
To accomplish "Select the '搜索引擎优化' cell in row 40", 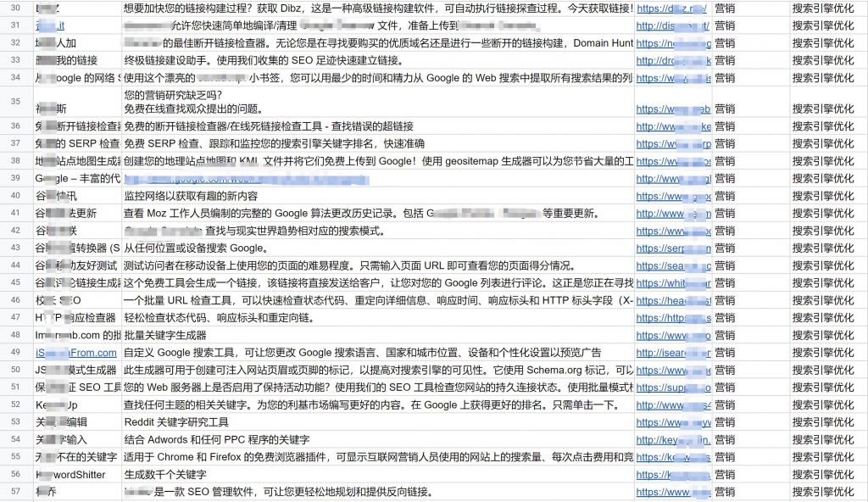I will point(829,196).
